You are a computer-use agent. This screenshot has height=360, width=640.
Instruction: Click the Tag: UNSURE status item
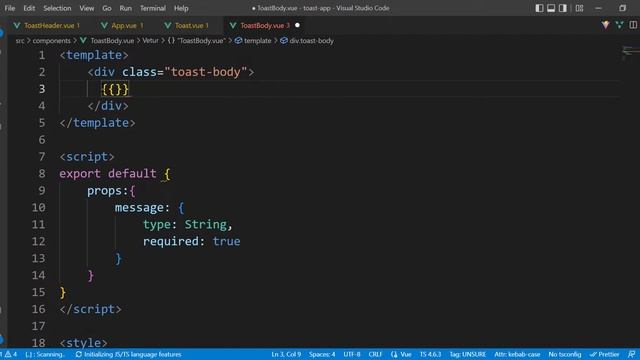coord(468,354)
